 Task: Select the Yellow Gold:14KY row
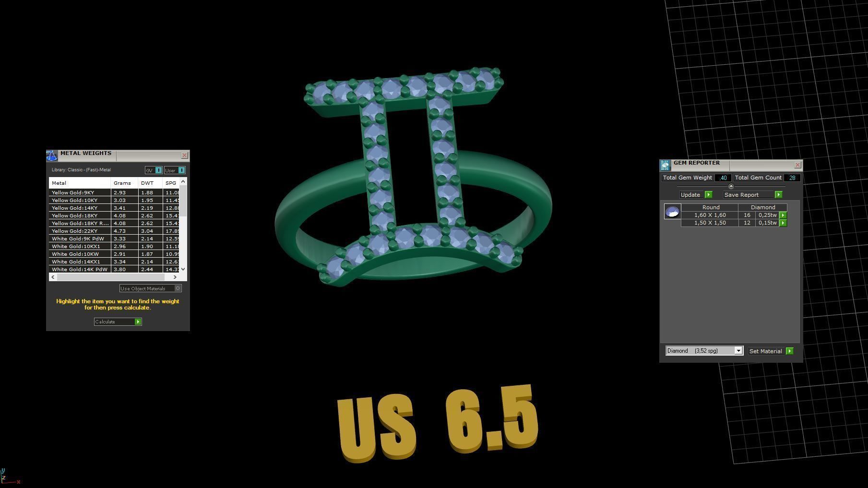coord(114,208)
